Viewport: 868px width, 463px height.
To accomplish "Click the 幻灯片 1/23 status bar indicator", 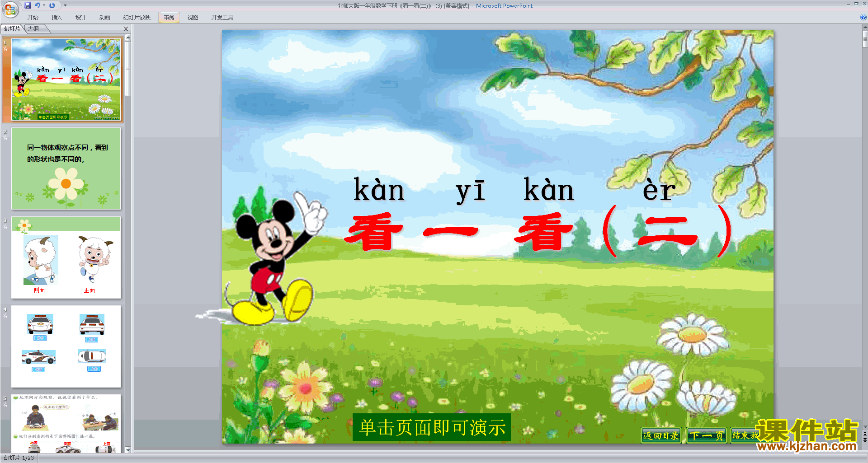I will (x=19, y=458).
